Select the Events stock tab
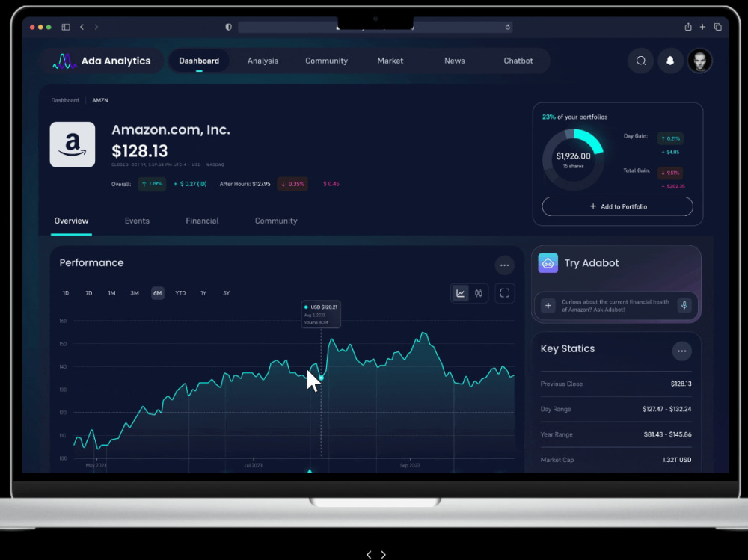Viewport: 748px width, 560px height. 137,221
